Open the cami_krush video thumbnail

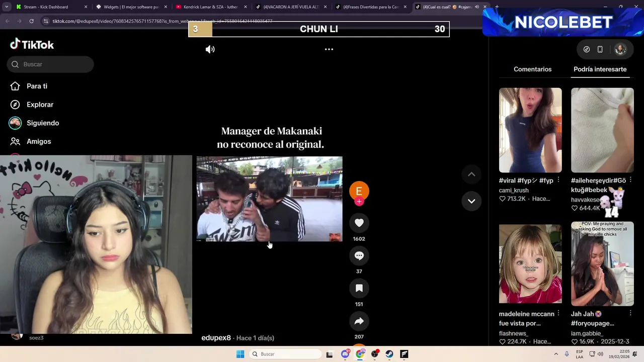[530, 130]
